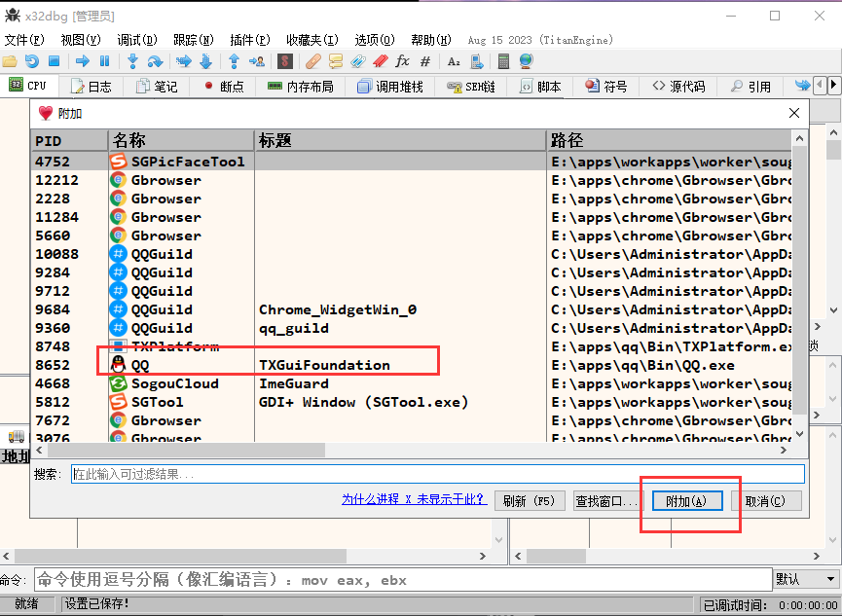Open the 调试(D) menu
Screen dimensions: 842x616
[137, 40]
